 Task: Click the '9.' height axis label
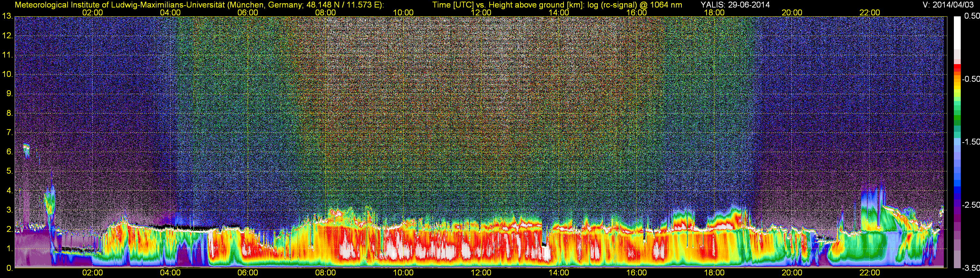[x=9, y=94]
